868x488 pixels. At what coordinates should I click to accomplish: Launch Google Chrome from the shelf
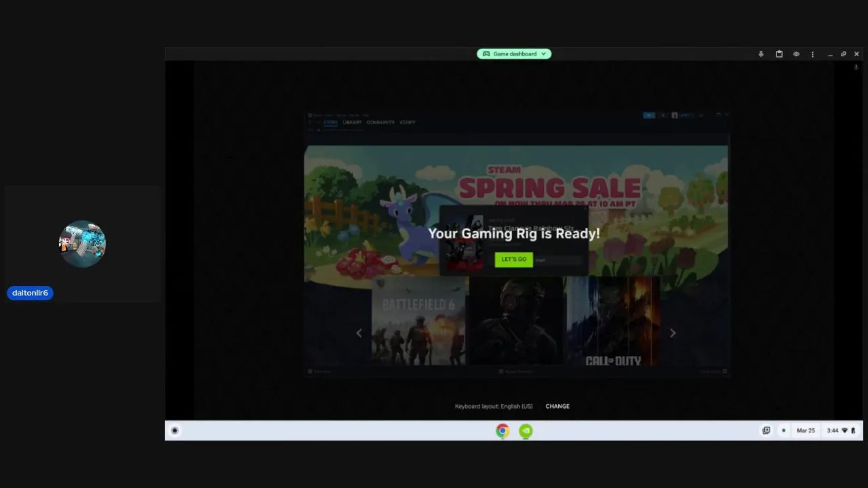pos(502,430)
